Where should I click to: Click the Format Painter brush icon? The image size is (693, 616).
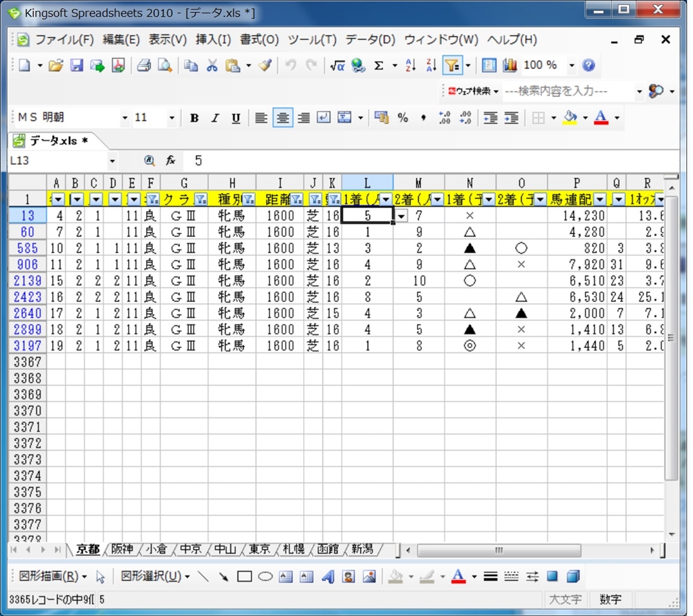click(x=265, y=66)
